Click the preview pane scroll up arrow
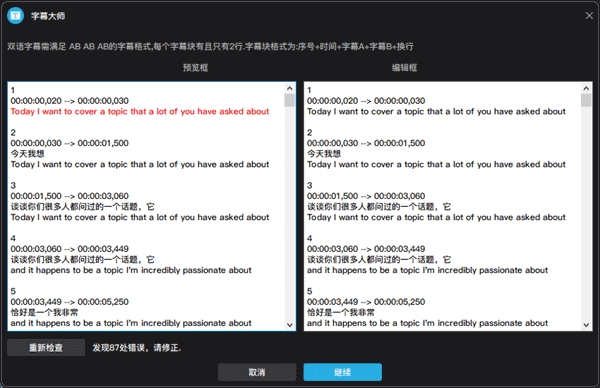Screen dimensions: 600x388 (x=290, y=88)
